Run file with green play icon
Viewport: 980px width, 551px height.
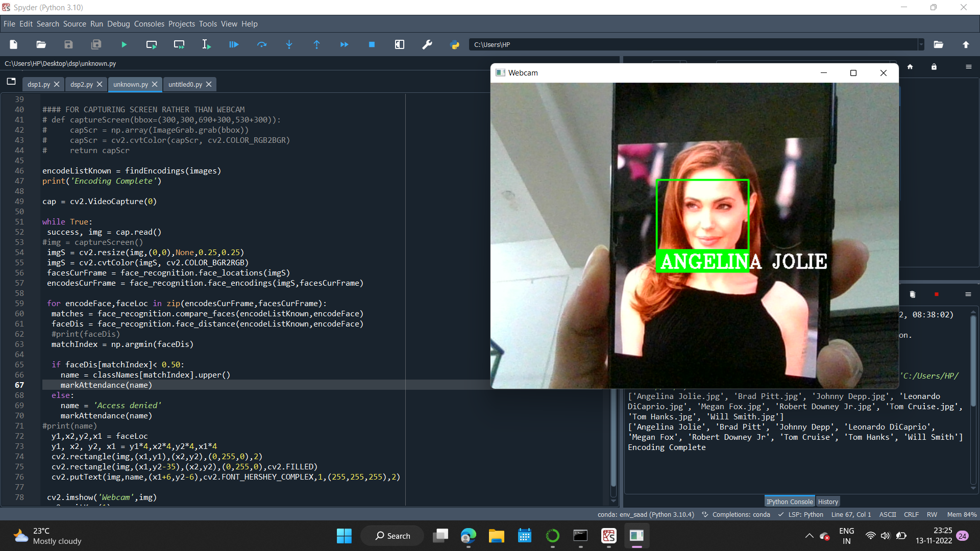tap(124, 45)
